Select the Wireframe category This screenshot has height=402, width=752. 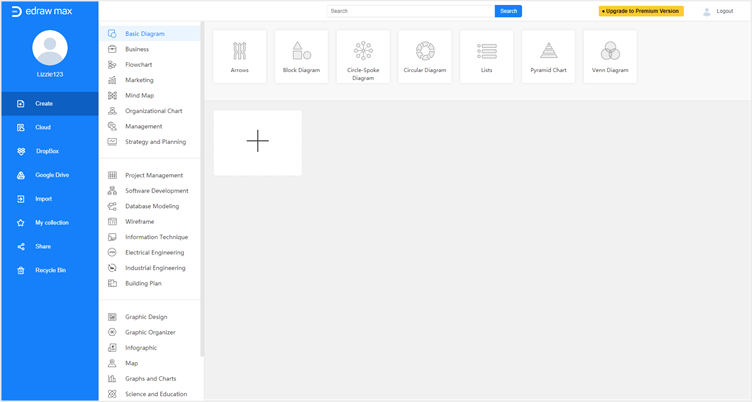[x=150, y=222]
